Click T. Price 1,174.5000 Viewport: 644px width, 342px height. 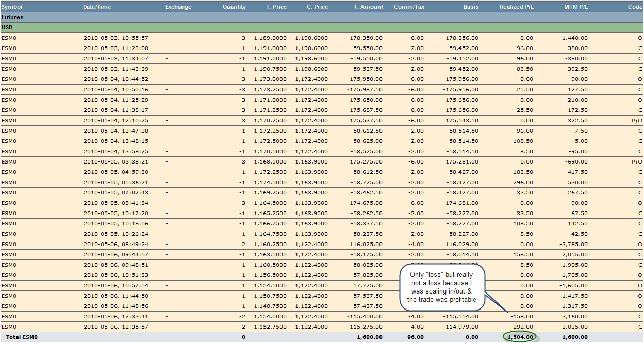pyautogui.click(x=270, y=182)
